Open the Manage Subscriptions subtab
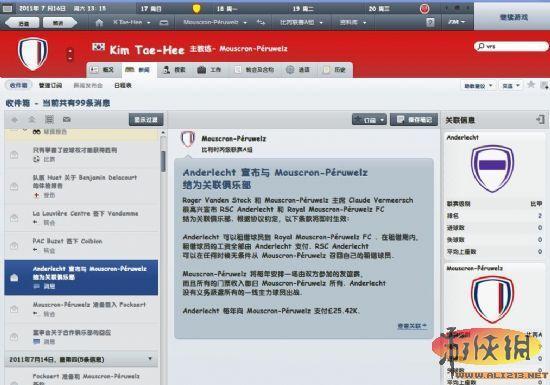The image size is (550, 385). coord(50,85)
